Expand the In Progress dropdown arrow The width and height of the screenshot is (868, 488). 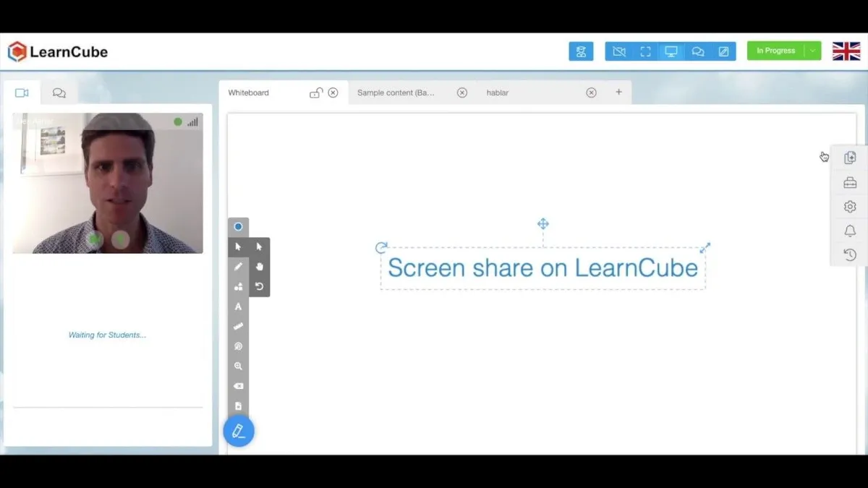(x=813, y=51)
